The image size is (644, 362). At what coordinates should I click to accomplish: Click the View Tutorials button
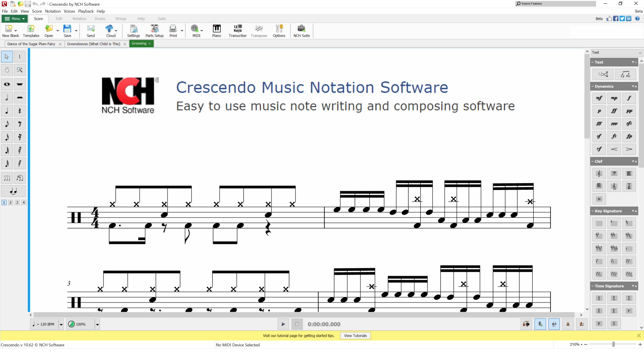coord(355,336)
